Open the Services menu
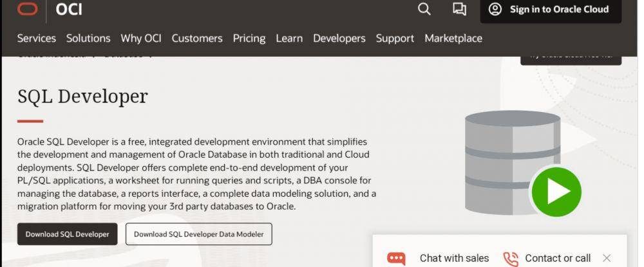 (x=37, y=39)
